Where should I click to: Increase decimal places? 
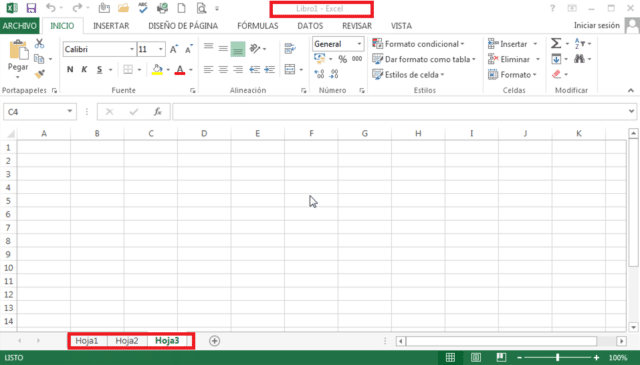[x=319, y=74]
